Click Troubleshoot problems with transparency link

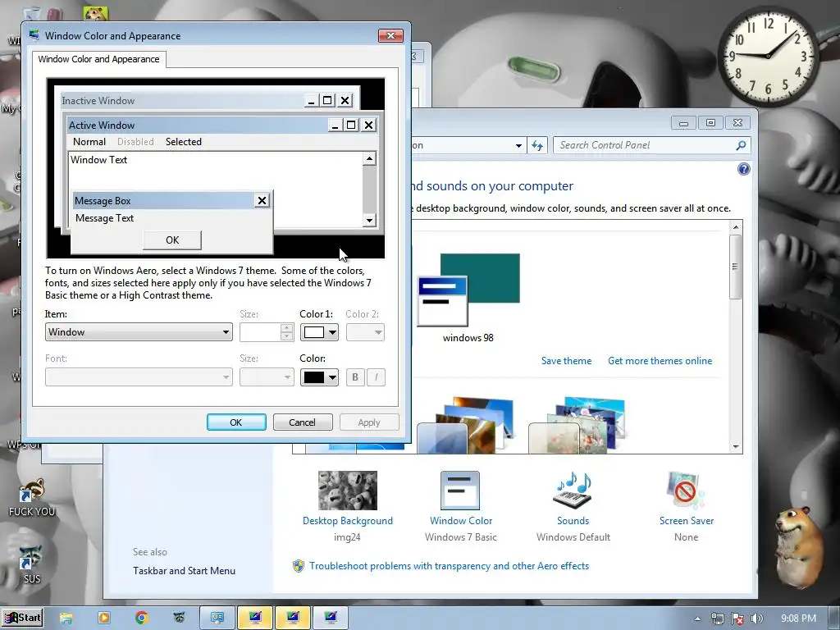tap(449, 566)
